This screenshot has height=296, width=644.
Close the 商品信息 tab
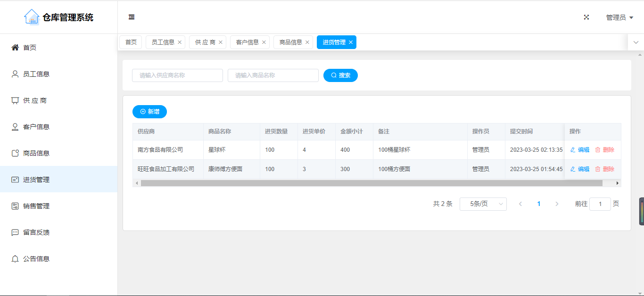pos(307,42)
